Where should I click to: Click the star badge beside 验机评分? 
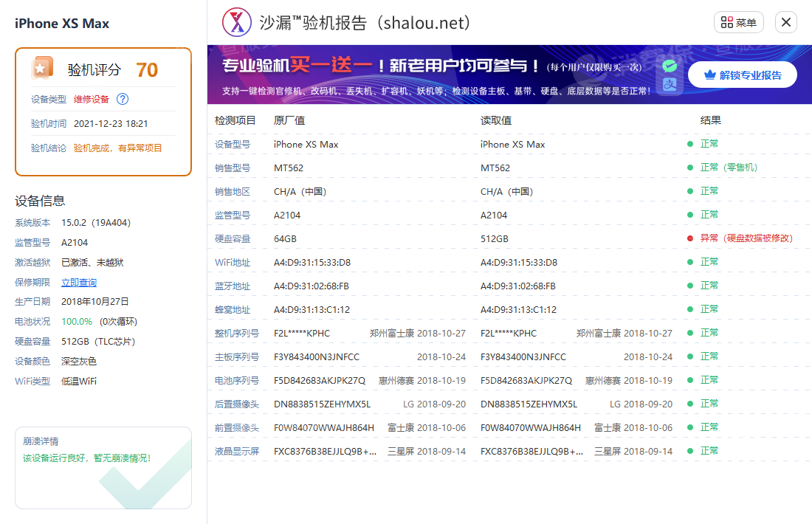click(42, 66)
